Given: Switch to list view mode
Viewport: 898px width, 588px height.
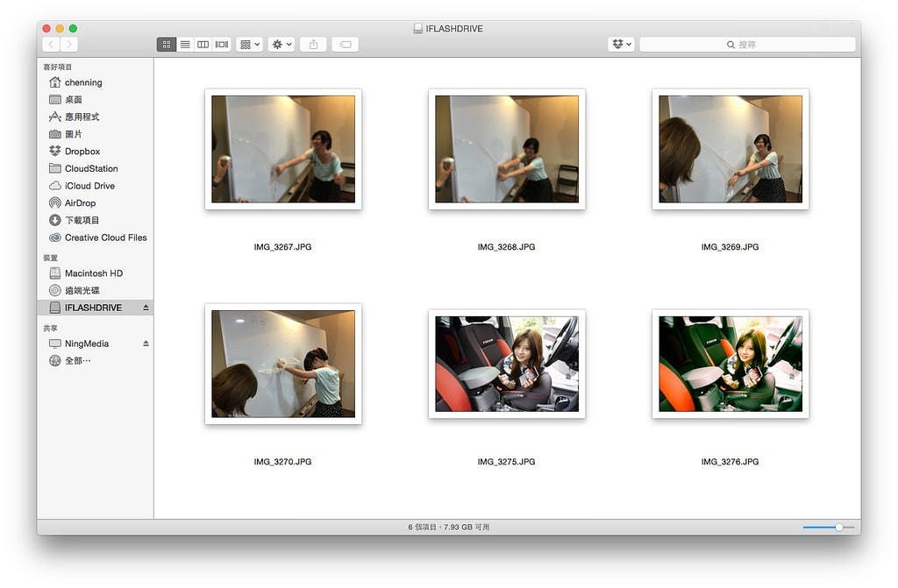Looking at the screenshot, I should click(x=185, y=44).
